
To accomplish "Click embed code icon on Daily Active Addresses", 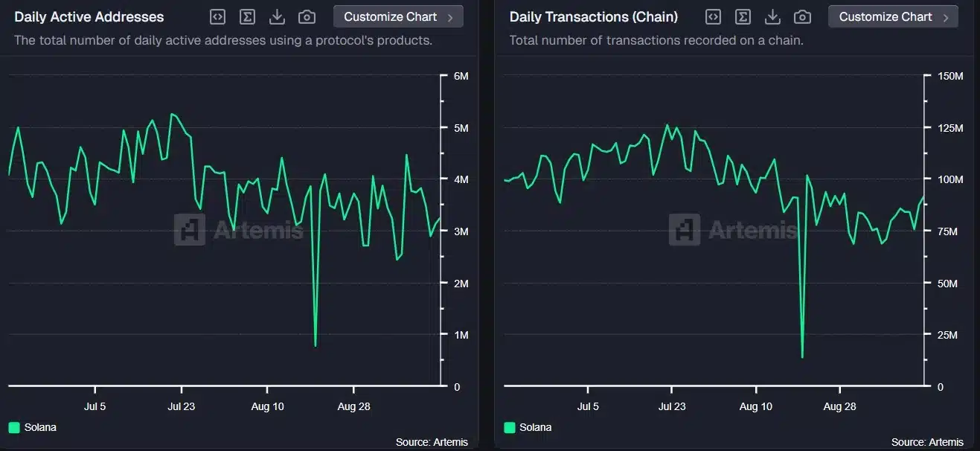I will (217, 16).
